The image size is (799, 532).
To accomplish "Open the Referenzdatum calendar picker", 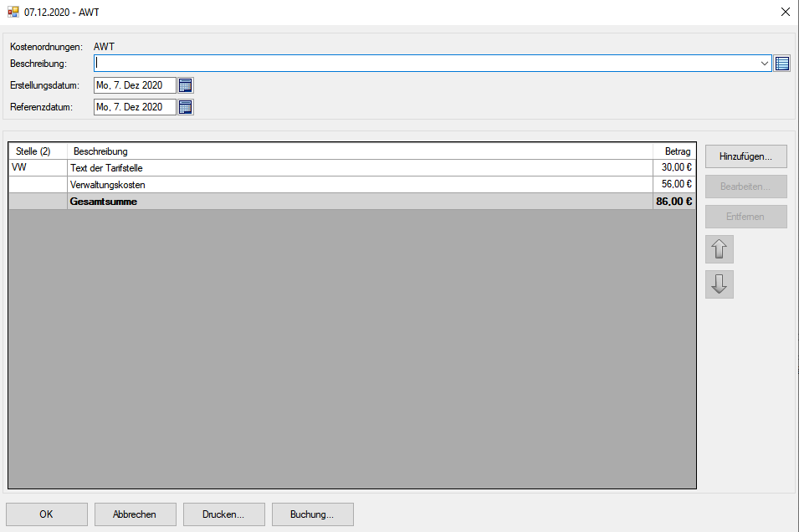I will click(186, 107).
